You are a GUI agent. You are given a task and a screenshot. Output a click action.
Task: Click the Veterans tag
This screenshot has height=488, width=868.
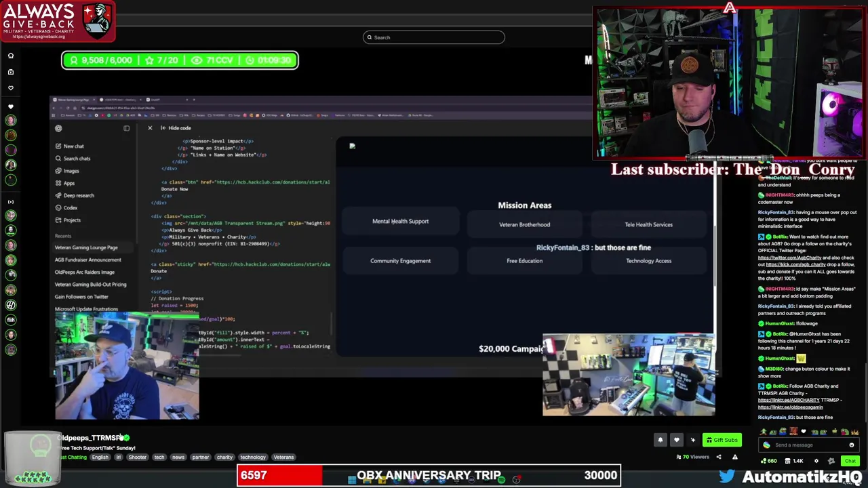click(283, 457)
